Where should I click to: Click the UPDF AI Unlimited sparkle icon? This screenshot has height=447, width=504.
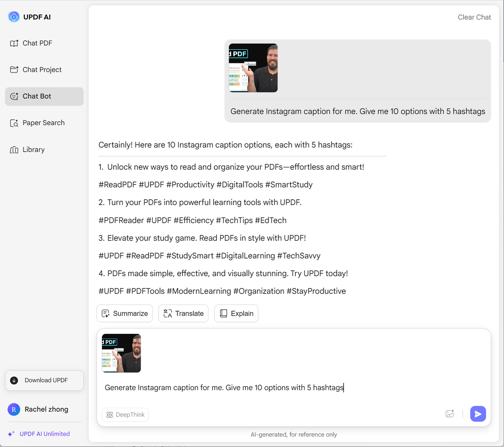[11, 434]
